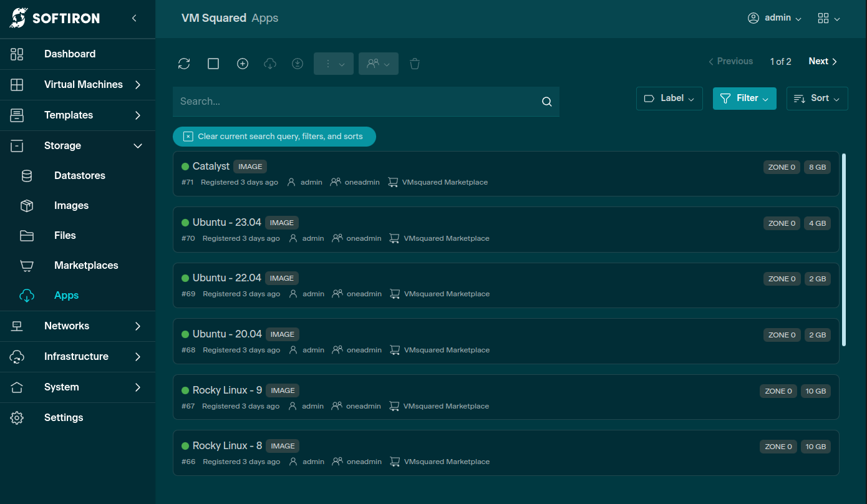The width and height of the screenshot is (867, 504).
Task: Go to Datastores in the sidebar
Action: tap(79, 176)
